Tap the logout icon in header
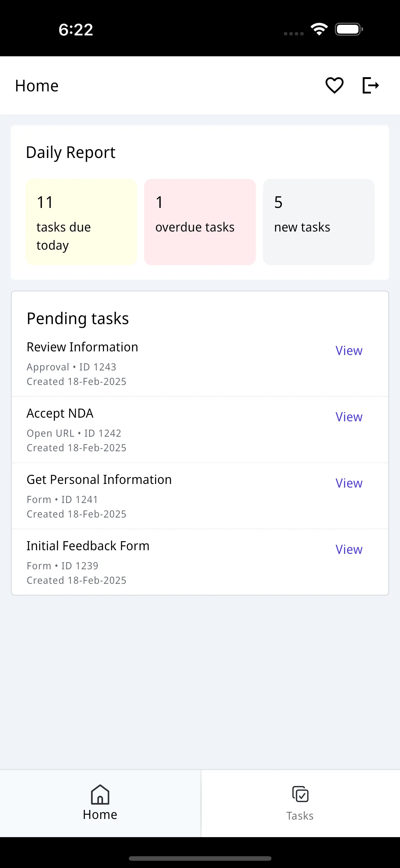Screen dimensions: 400x868 click(370, 85)
